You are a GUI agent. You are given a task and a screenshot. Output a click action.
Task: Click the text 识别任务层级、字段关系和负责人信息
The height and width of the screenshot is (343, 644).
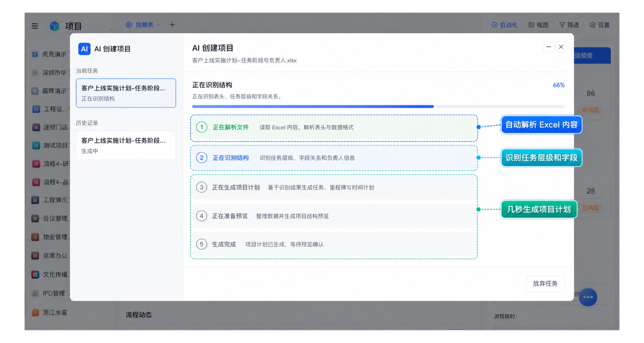pos(307,158)
